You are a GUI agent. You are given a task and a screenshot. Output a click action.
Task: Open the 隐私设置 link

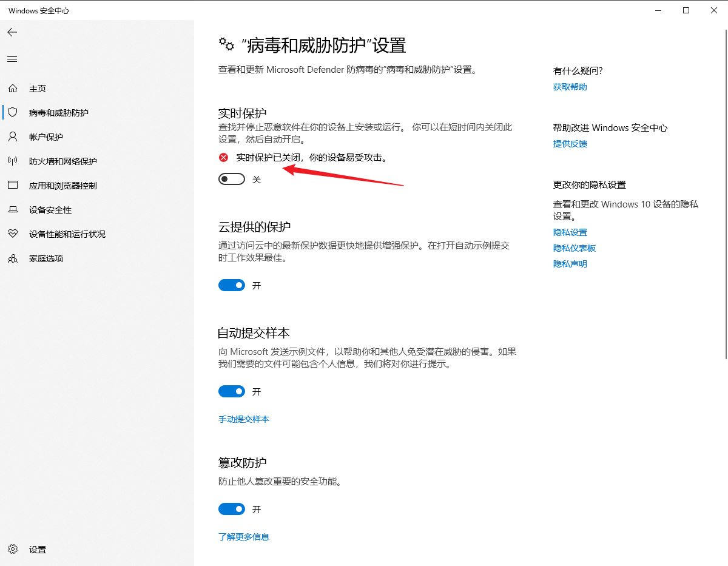[570, 232]
